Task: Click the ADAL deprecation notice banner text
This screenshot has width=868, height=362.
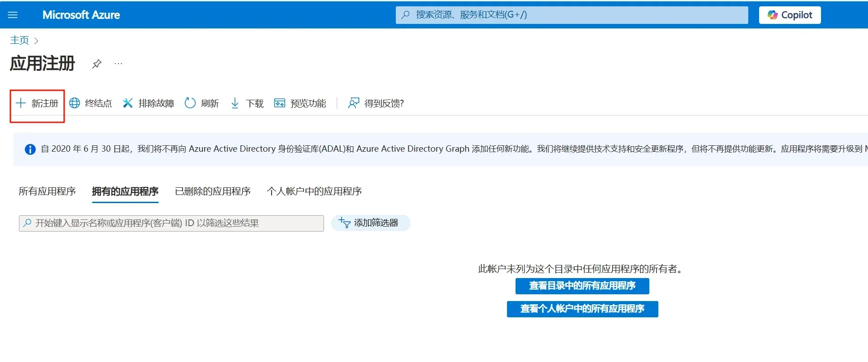Action: 454,149
